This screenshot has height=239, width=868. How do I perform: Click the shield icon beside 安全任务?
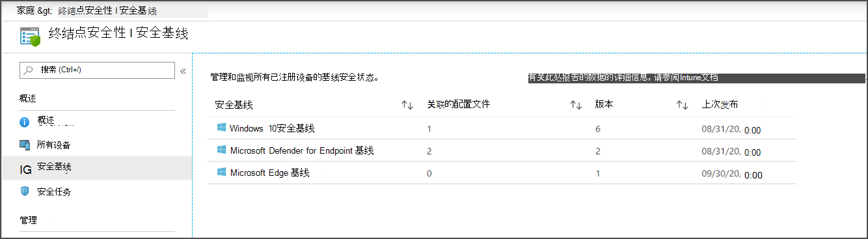tap(25, 191)
